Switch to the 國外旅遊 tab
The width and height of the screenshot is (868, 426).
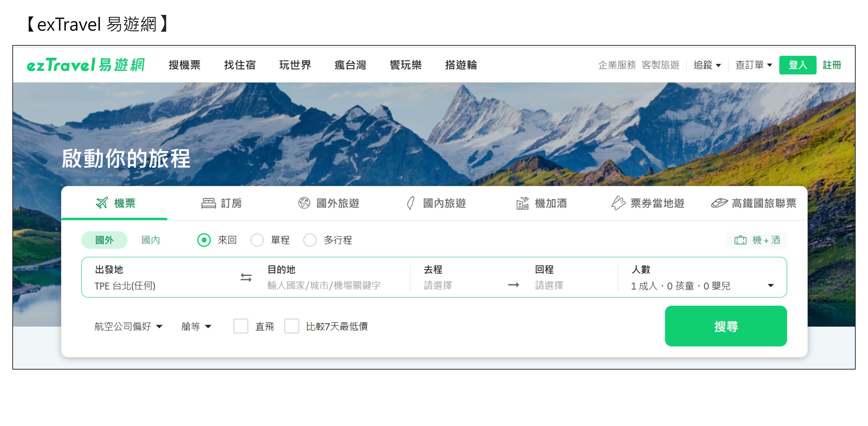tap(329, 203)
